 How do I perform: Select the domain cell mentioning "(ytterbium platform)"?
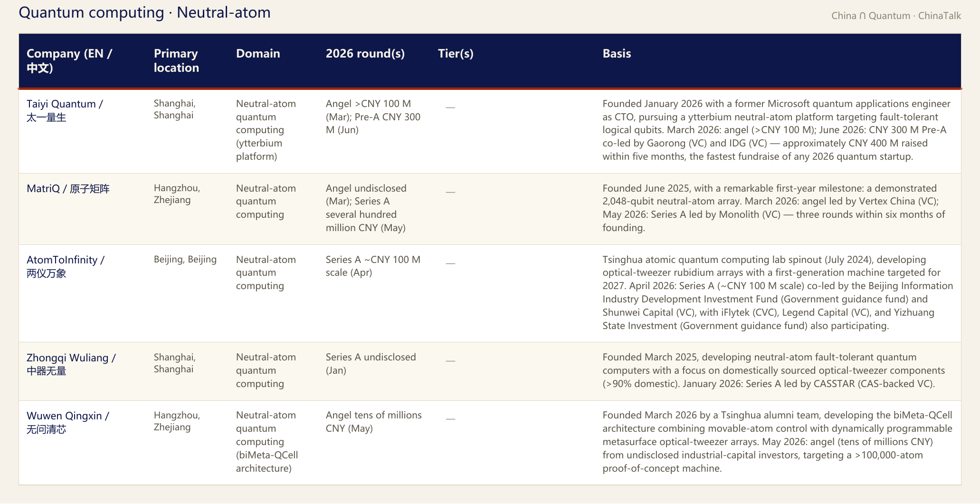point(266,130)
